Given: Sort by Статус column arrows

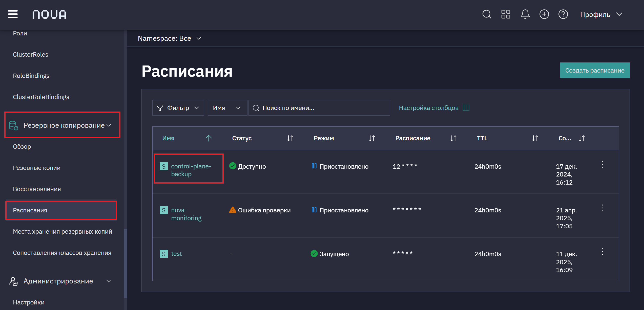Looking at the screenshot, I should click(290, 138).
